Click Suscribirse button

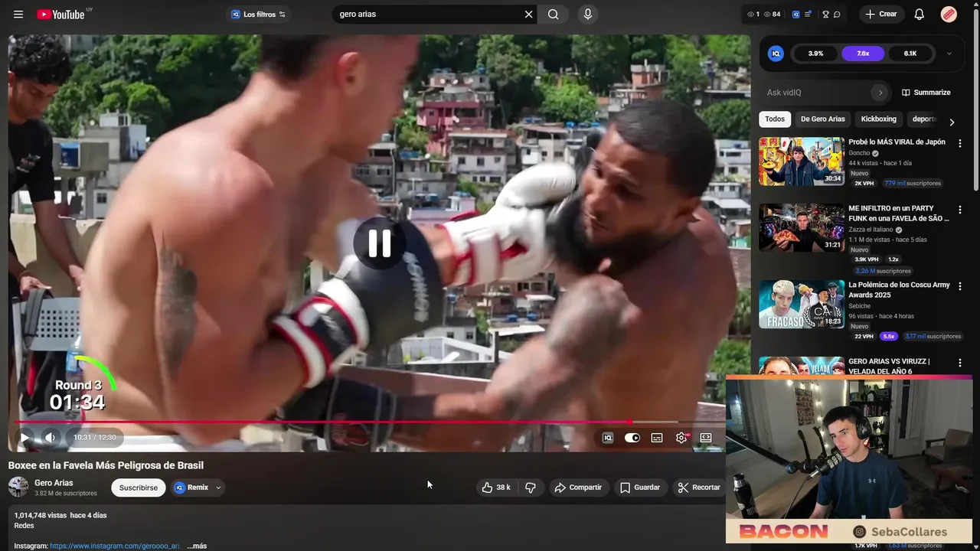tap(139, 487)
